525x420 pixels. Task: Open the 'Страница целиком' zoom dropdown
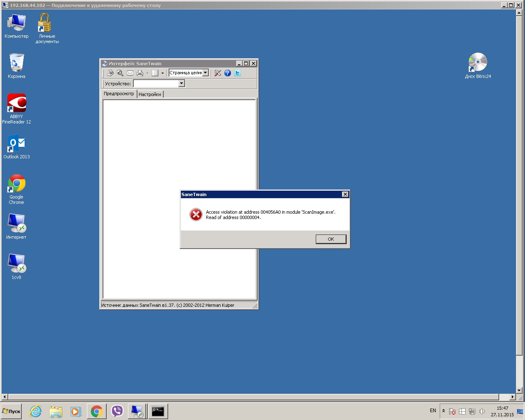(x=205, y=73)
